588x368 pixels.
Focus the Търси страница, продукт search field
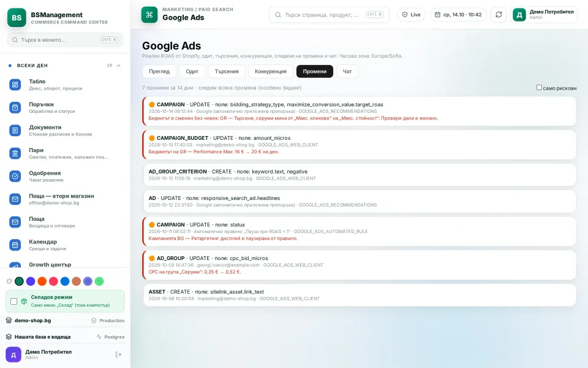coord(330,15)
